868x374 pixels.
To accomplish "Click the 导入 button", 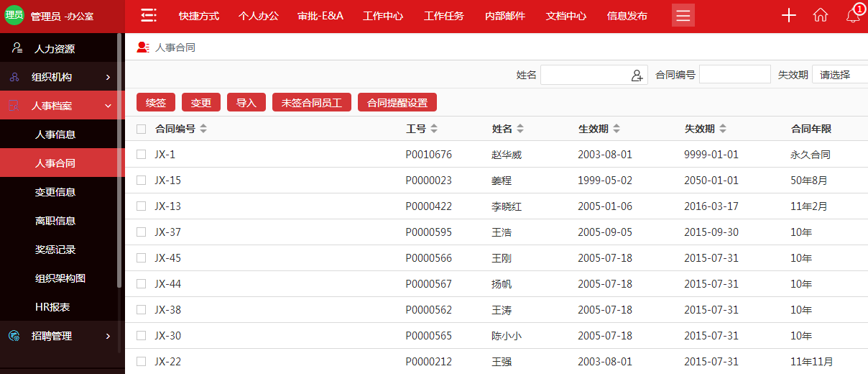I will [246, 103].
